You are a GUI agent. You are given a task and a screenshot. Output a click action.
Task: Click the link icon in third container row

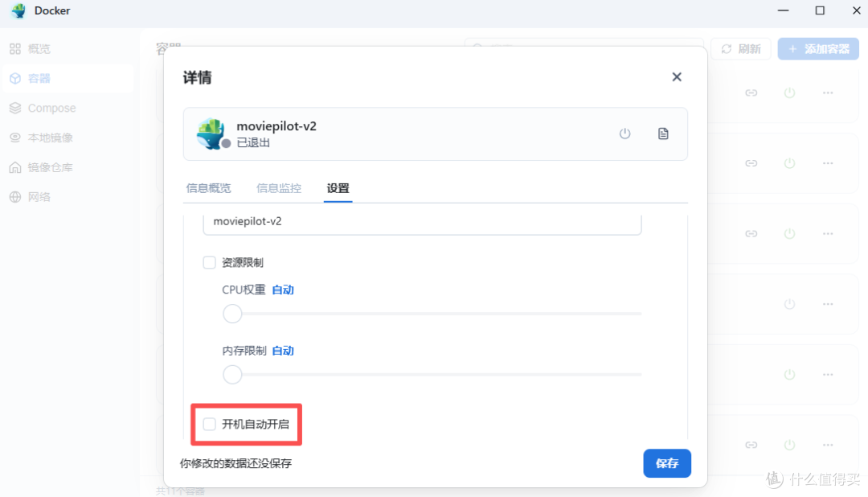(751, 233)
